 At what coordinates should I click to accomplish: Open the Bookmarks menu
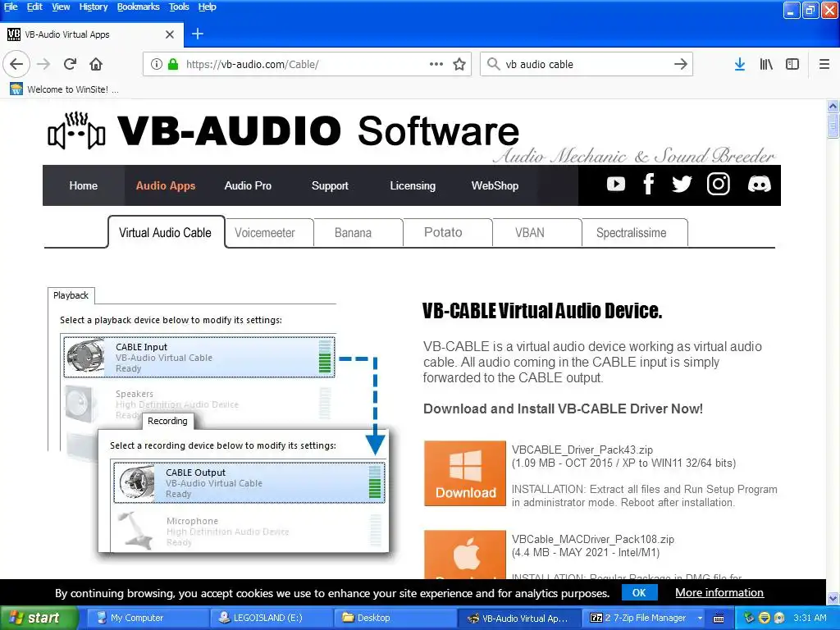coord(138,7)
